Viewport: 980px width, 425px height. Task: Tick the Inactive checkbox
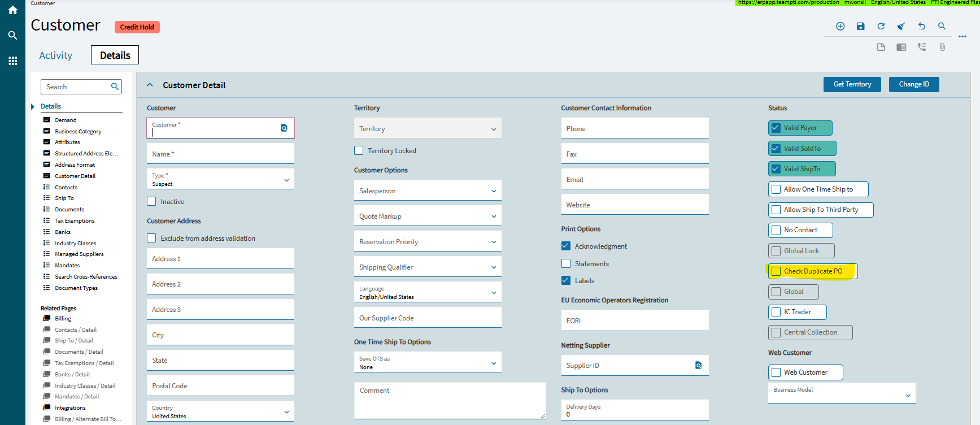tap(151, 202)
